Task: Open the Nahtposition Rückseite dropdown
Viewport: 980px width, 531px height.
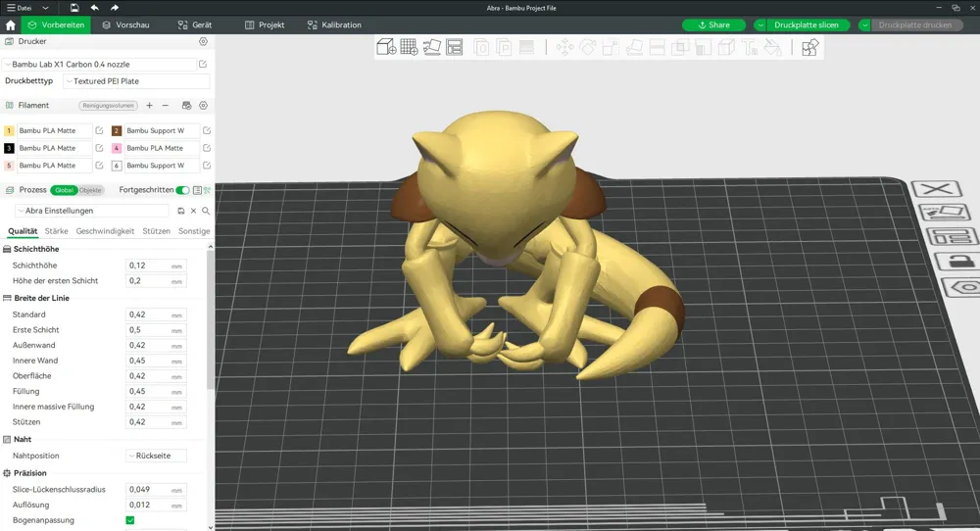Action: 156,456
